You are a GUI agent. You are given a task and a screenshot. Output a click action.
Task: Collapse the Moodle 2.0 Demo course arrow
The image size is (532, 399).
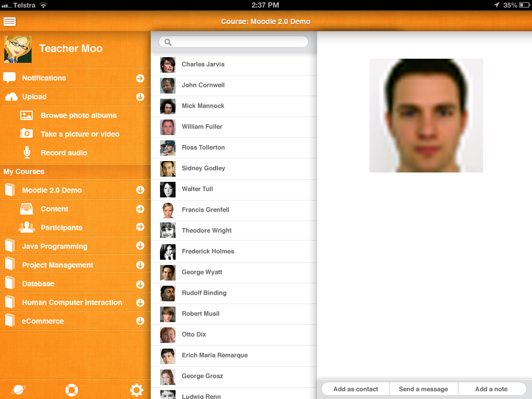pos(140,190)
